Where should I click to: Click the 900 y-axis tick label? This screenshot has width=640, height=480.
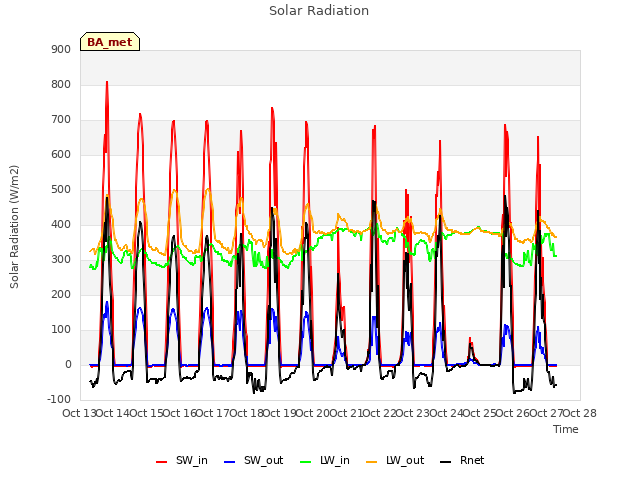61,49
